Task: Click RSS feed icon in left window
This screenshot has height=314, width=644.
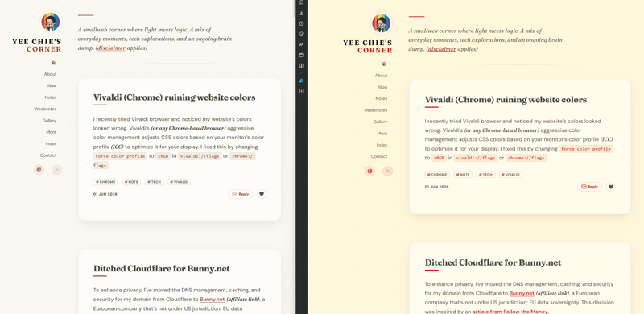Action: click(56, 170)
